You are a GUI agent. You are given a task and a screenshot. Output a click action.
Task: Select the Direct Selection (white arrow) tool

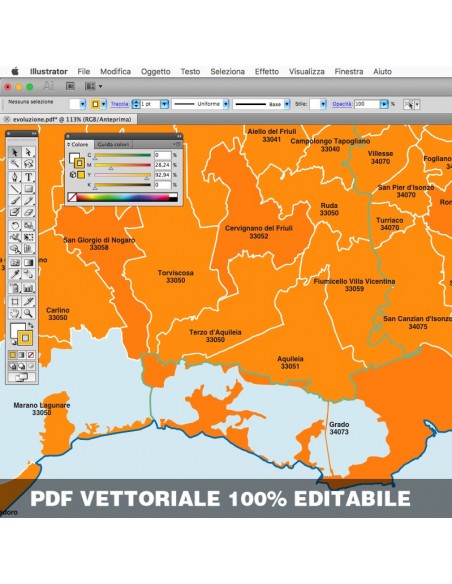(28, 152)
